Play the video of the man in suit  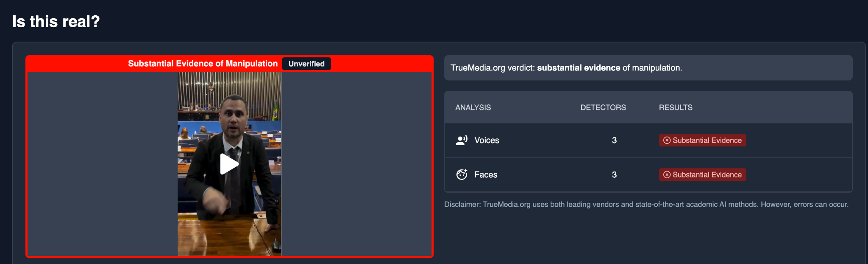point(229,164)
